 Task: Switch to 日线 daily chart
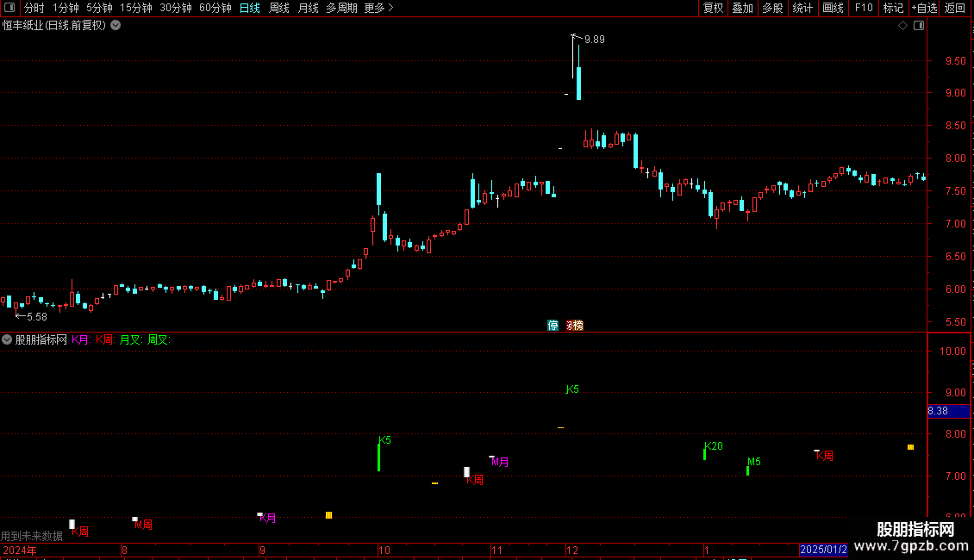click(250, 8)
